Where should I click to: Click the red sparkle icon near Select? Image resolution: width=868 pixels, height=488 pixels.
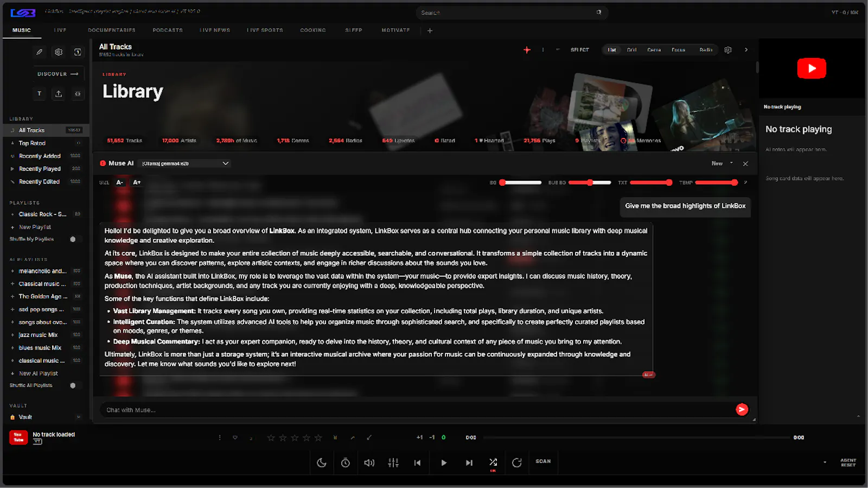point(527,50)
